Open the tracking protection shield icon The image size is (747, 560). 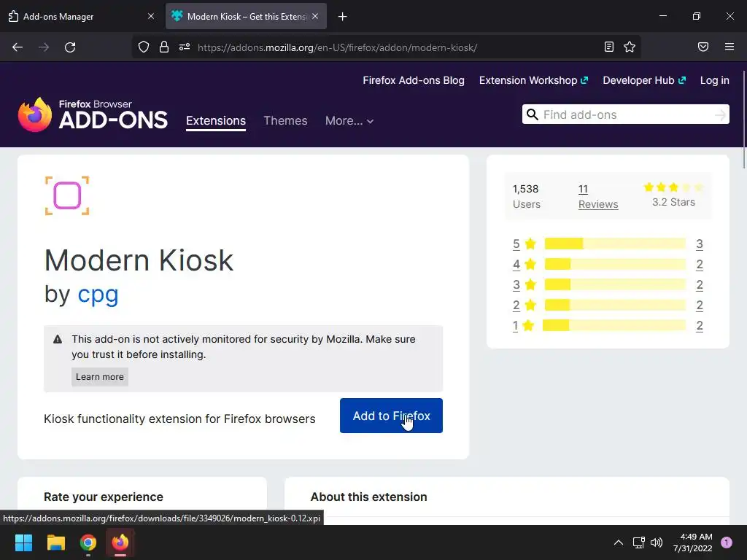tap(144, 47)
